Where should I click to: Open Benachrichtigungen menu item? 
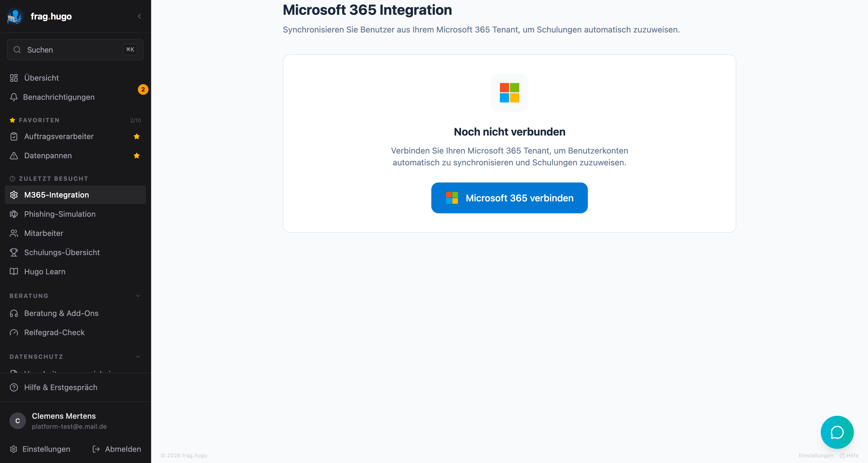pos(75,97)
